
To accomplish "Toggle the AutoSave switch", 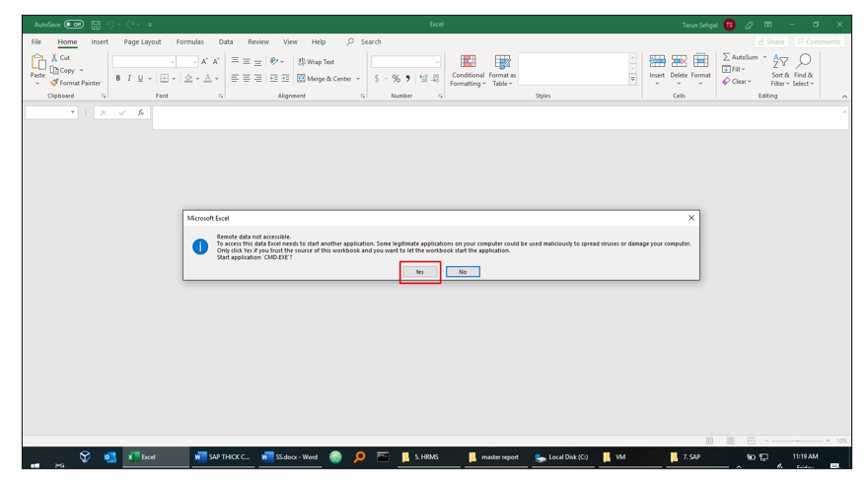I will pos(74,25).
